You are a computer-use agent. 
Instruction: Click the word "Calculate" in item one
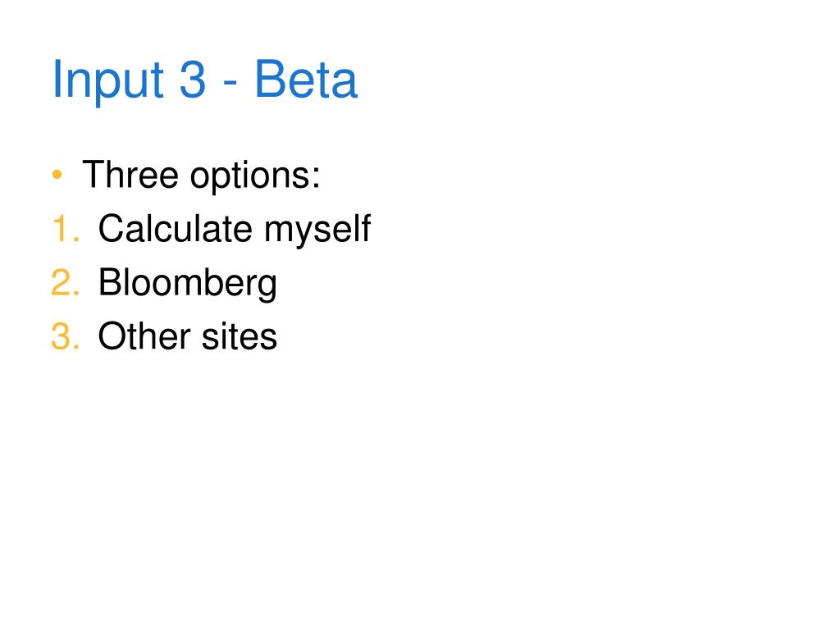pyautogui.click(x=176, y=228)
